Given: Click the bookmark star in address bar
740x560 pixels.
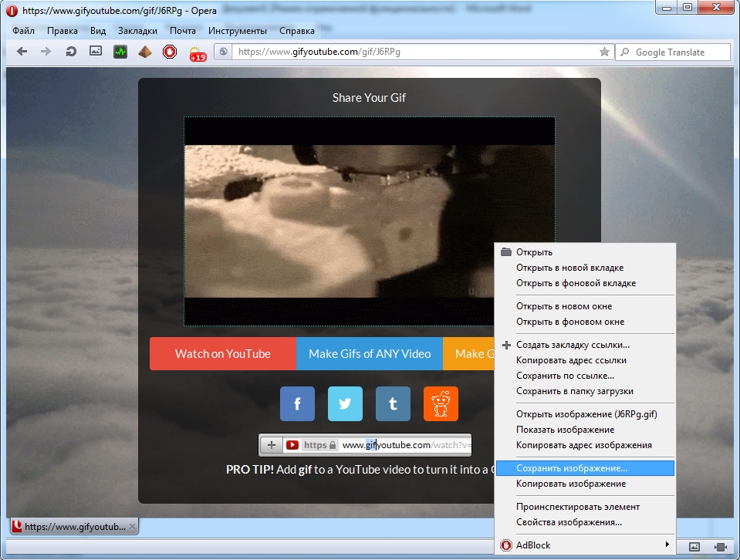Looking at the screenshot, I should click(x=604, y=52).
